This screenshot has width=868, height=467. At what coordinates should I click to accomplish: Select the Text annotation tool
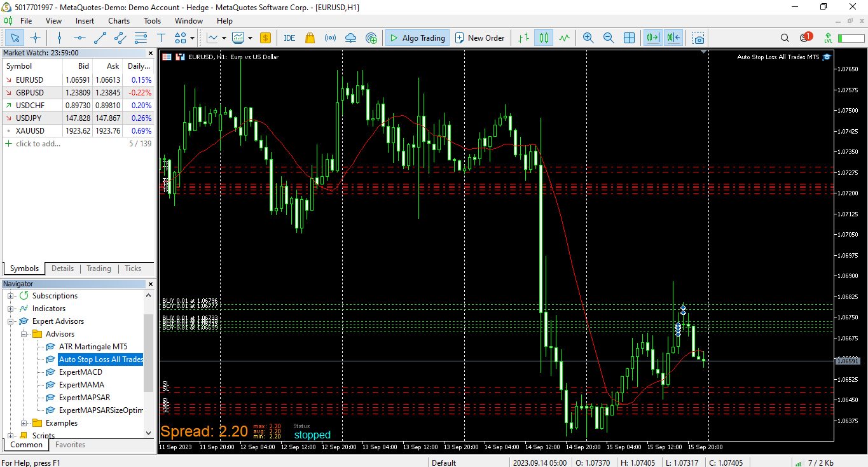click(x=161, y=38)
